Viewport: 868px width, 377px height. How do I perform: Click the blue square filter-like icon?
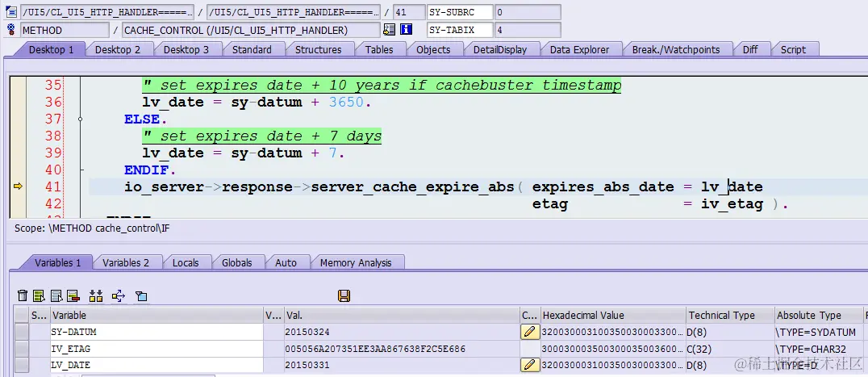141,296
